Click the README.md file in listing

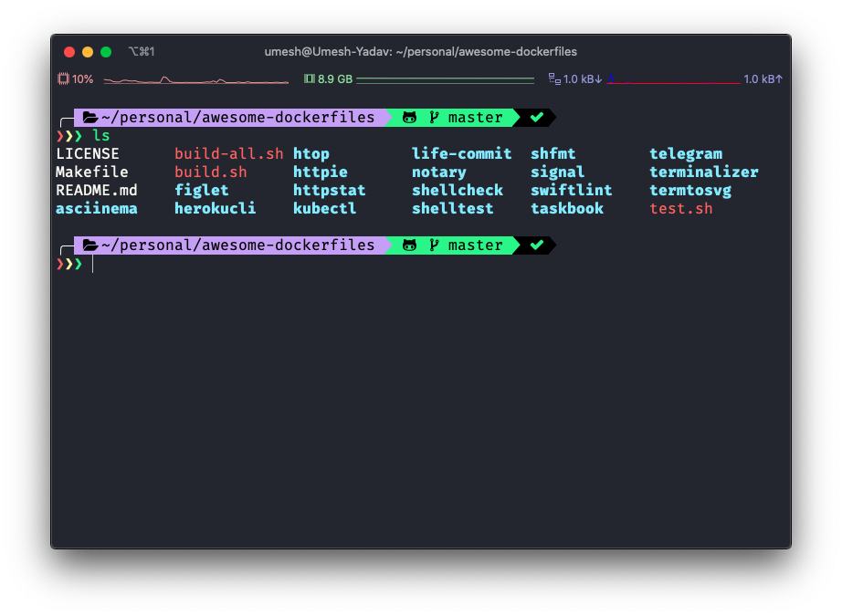[x=96, y=191]
